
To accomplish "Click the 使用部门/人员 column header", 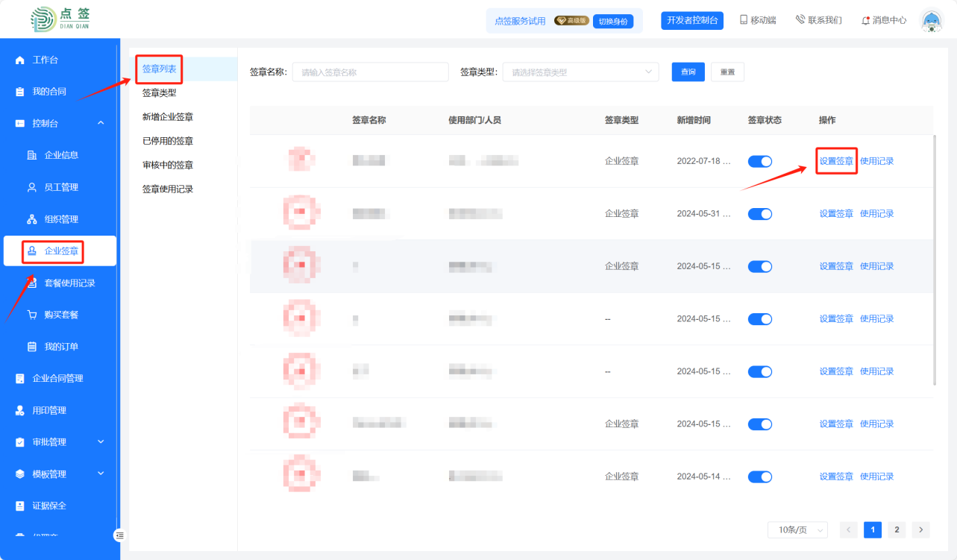I will pos(474,120).
